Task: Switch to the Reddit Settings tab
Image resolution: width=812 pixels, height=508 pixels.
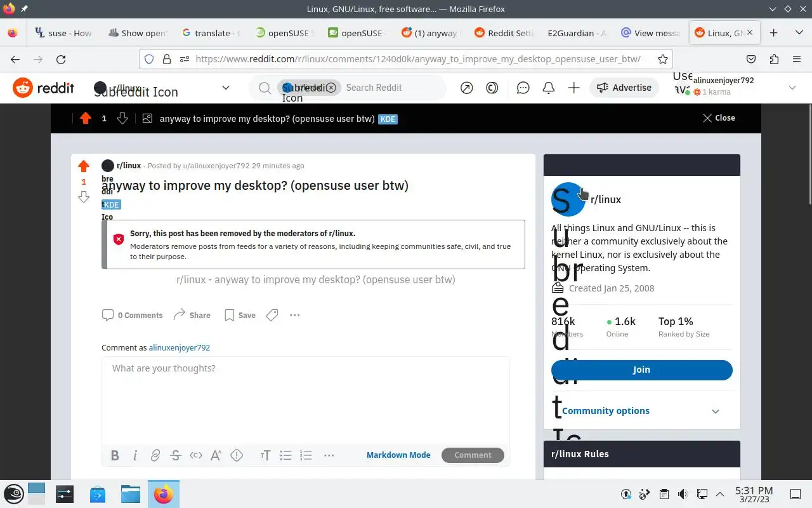Action: (x=505, y=33)
